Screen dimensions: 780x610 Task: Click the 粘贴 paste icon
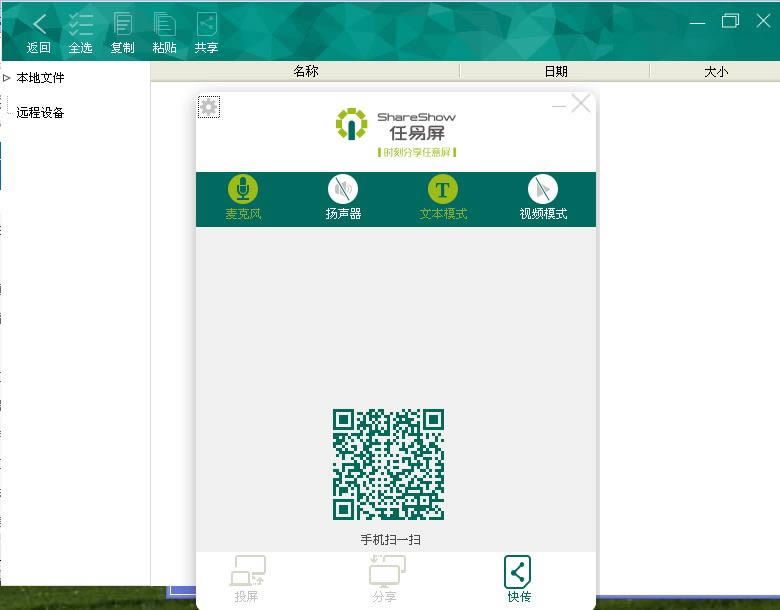click(165, 25)
